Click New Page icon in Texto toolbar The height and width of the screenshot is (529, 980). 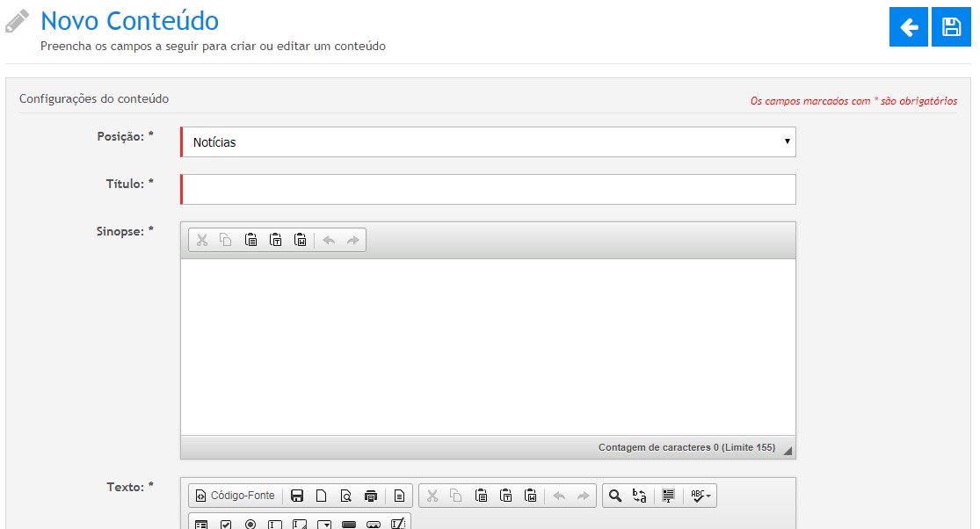coord(322,496)
